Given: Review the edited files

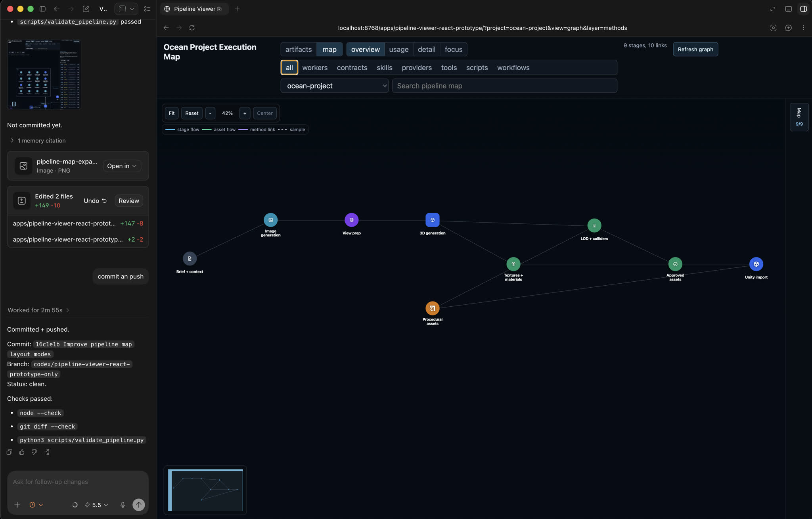Looking at the screenshot, I should point(128,201).
